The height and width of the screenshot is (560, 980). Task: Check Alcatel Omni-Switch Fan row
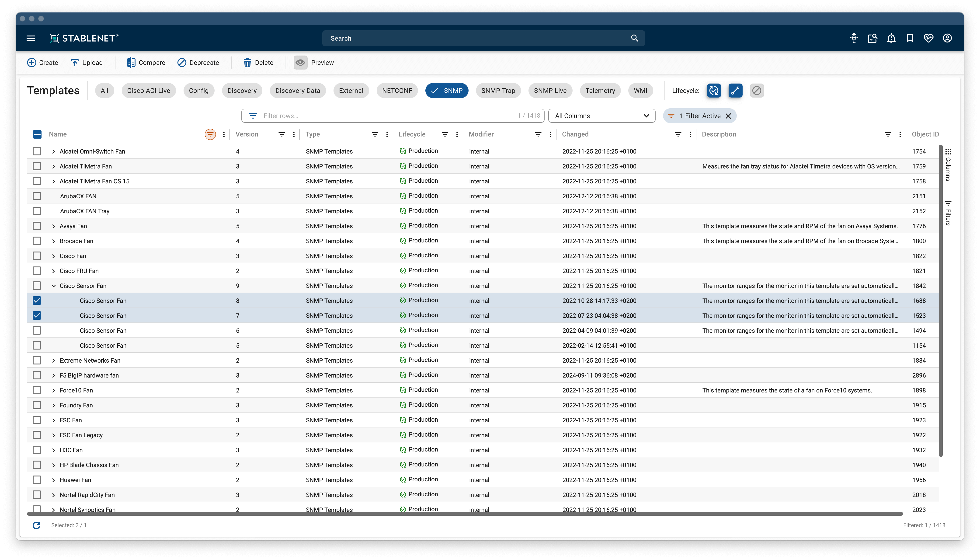(x=37, y=151)
